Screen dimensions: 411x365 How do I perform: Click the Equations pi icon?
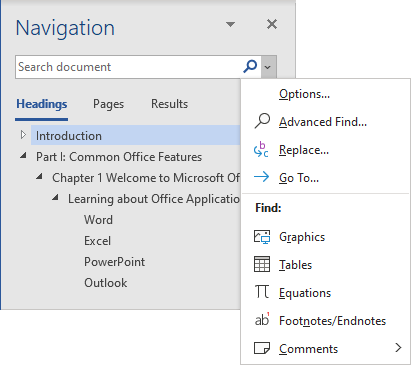point(262,292)
